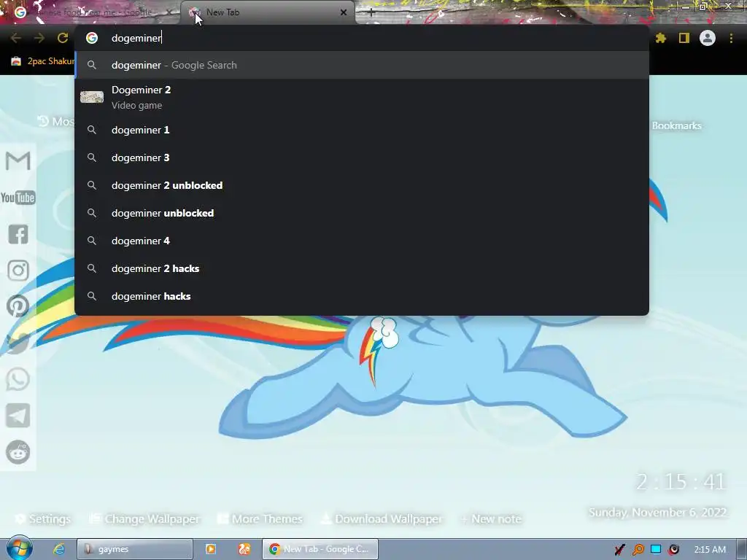The image size is (747, 560).
Task: Open the clock showing 2:15 AM
Action: coord(710,550)
